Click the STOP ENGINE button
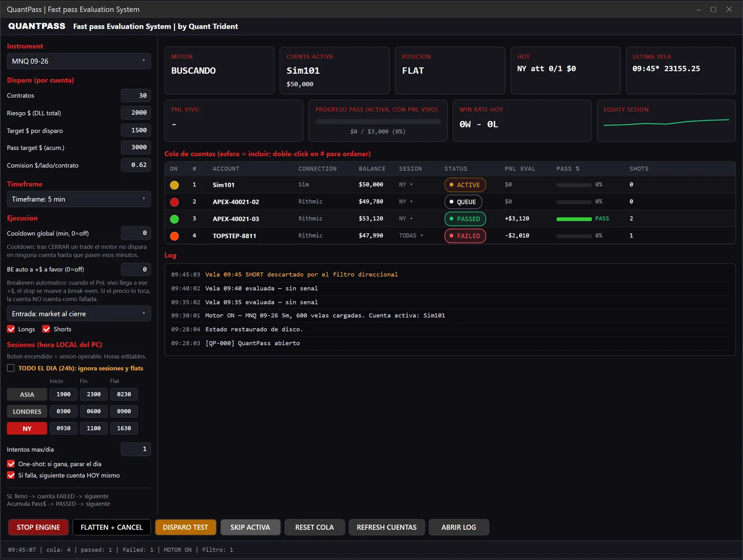Screen dimensions: 743x560 (38, 527)
